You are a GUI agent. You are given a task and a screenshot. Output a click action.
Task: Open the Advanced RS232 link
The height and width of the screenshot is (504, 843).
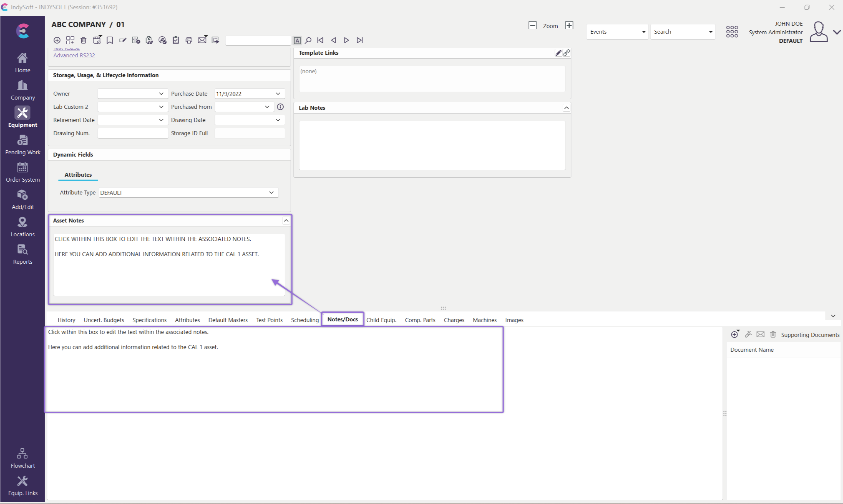click(x=74, y=55)
